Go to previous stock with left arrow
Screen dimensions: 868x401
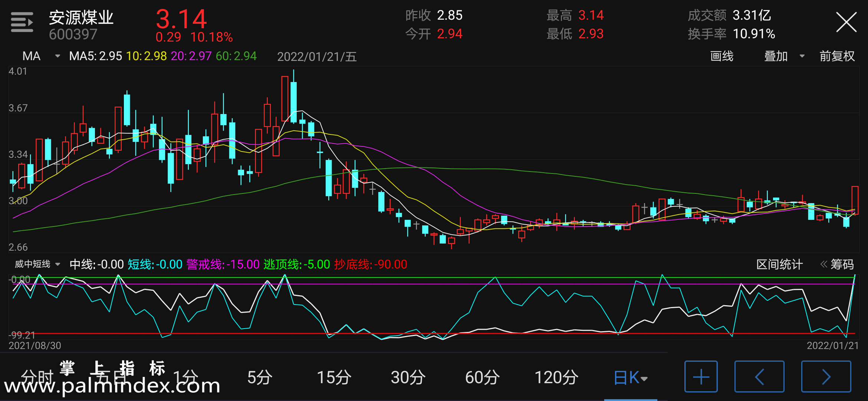(x=759, y=376)
